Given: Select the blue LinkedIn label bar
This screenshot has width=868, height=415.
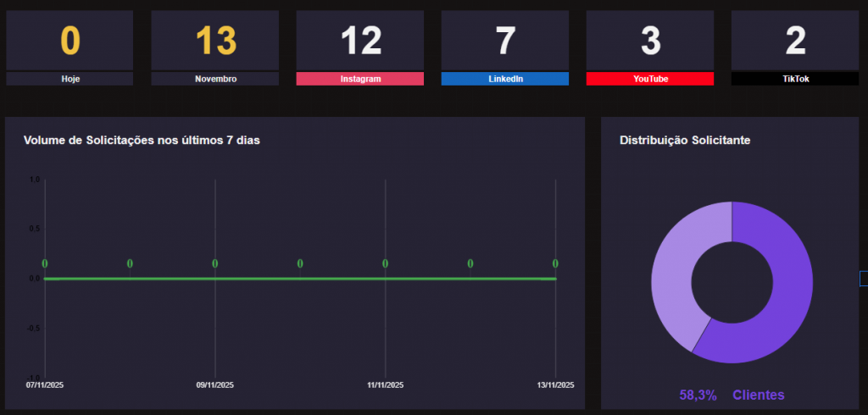Looking at the screenshot, I should tap(504, 79).
